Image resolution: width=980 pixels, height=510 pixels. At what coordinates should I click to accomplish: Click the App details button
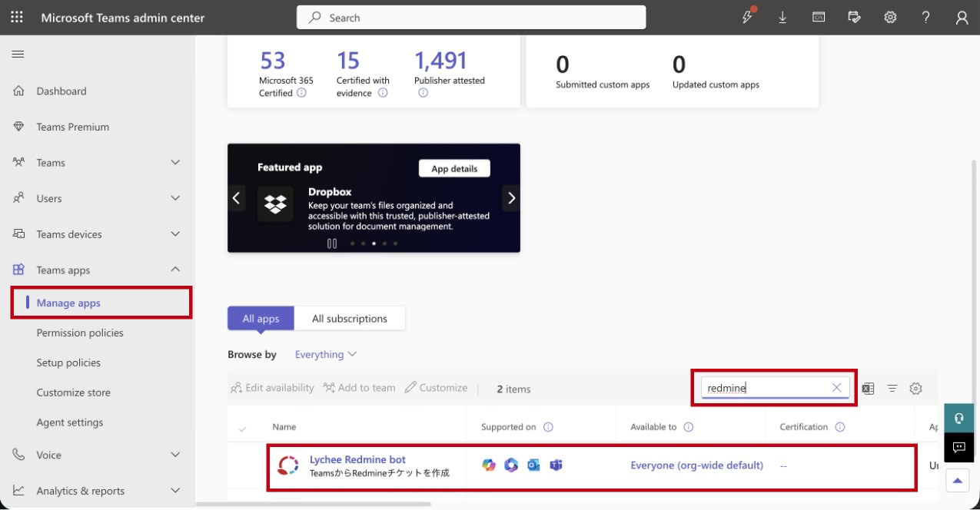click(454, 169)
